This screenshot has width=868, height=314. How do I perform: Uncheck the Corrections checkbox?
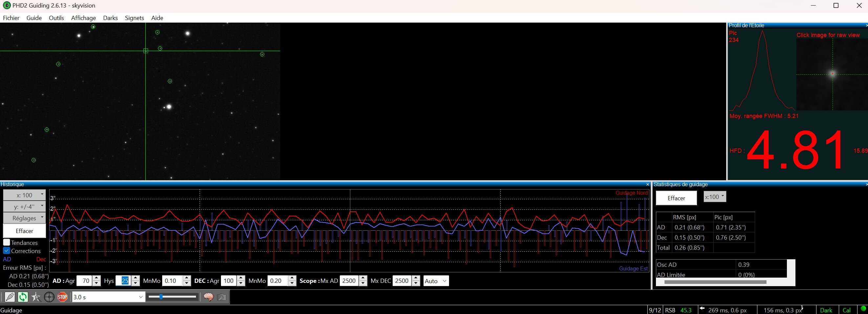click(x=7, y=251)
